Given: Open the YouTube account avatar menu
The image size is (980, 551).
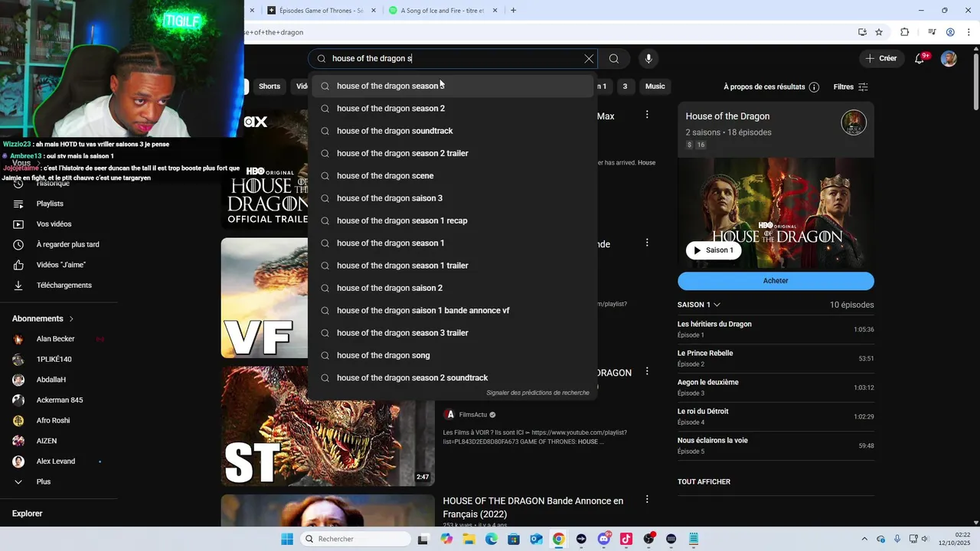Looking at the screenshot, I should coord(949,59).
